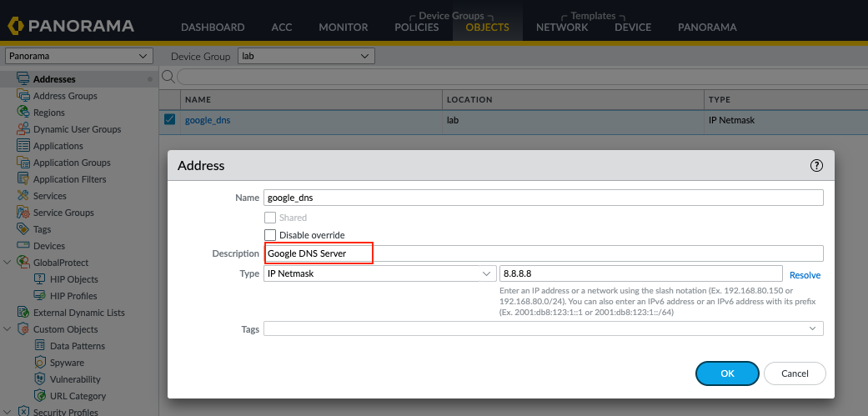Screen dimensions: 868x416
Task: Click OK in the Address dialog
Action: click(x=727, y=373)
